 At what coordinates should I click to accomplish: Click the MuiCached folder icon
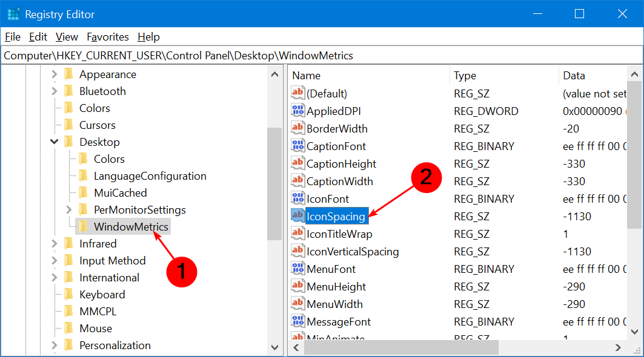pyautogui.click(x=84, y=192)
